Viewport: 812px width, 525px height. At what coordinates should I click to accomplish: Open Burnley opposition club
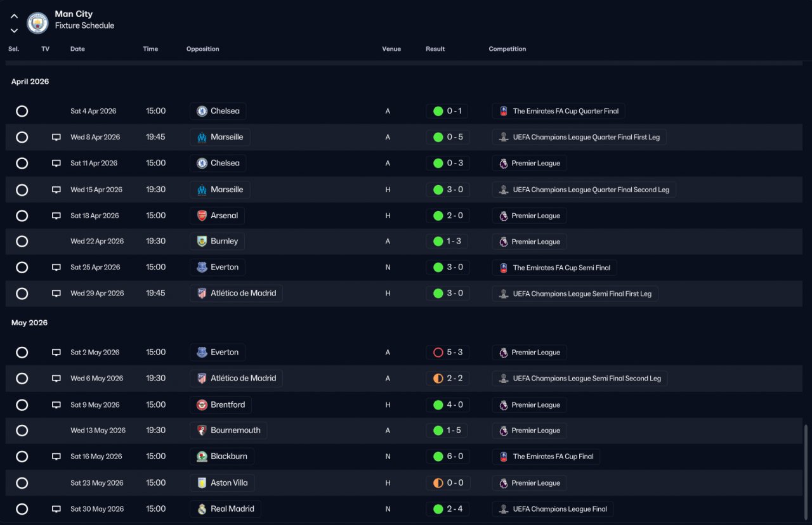coord(217,241)
